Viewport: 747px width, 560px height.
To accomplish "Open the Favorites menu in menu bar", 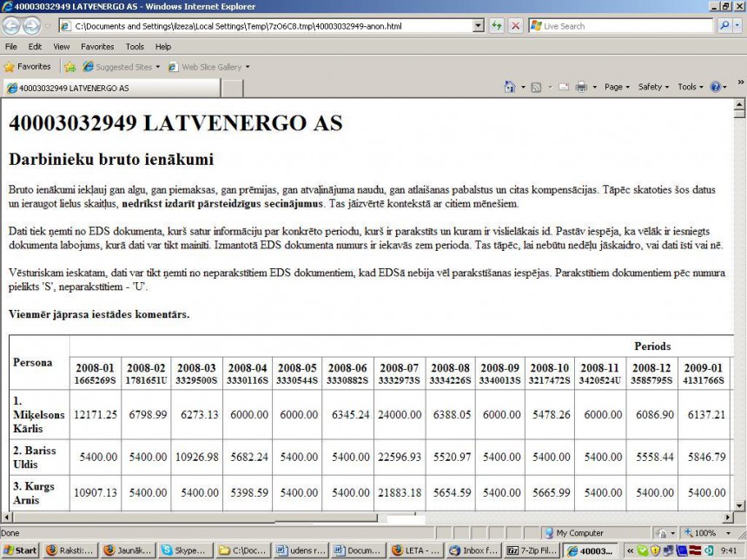I will [x=97, y=47].
